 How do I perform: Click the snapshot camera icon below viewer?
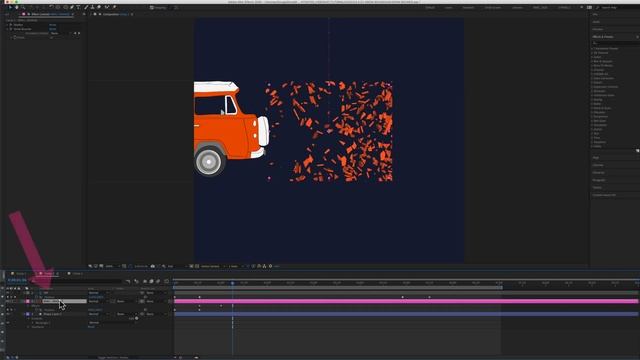(153, 266)
